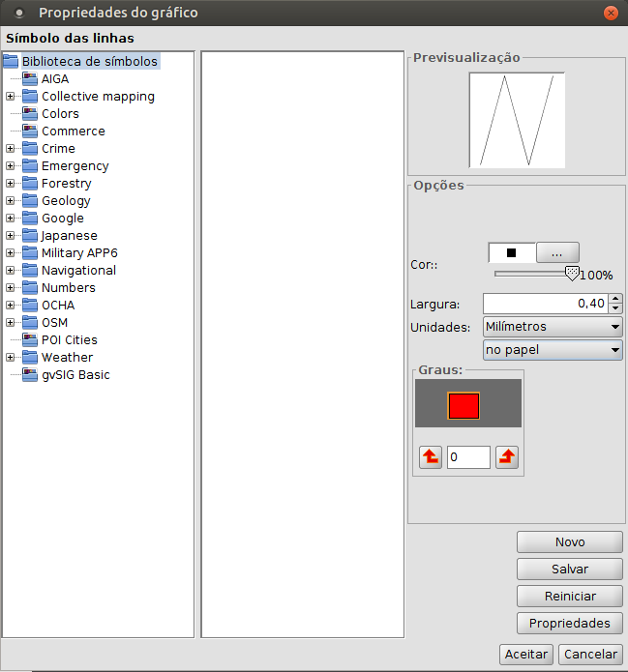Click the rotate clockwise arrow icon

coord(506,457)
